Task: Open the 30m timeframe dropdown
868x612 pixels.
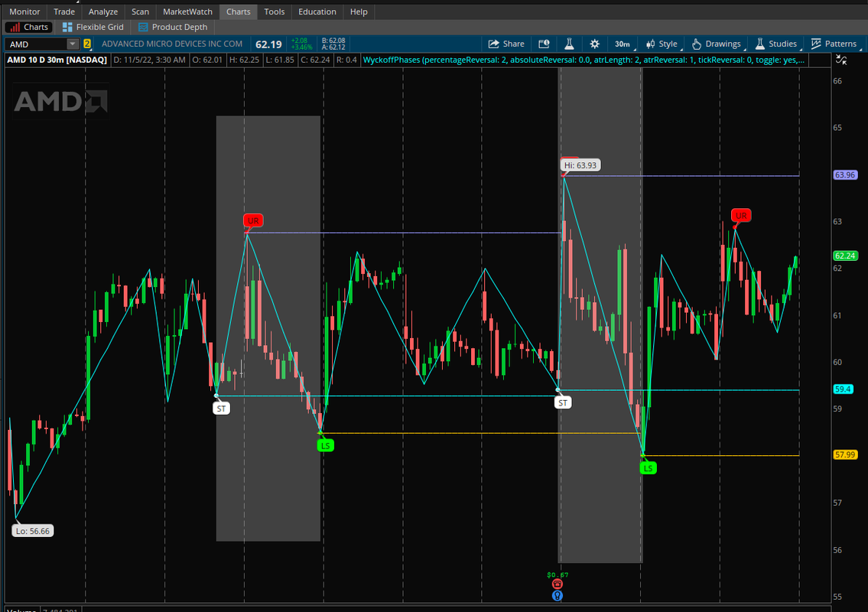Action: 623,44
